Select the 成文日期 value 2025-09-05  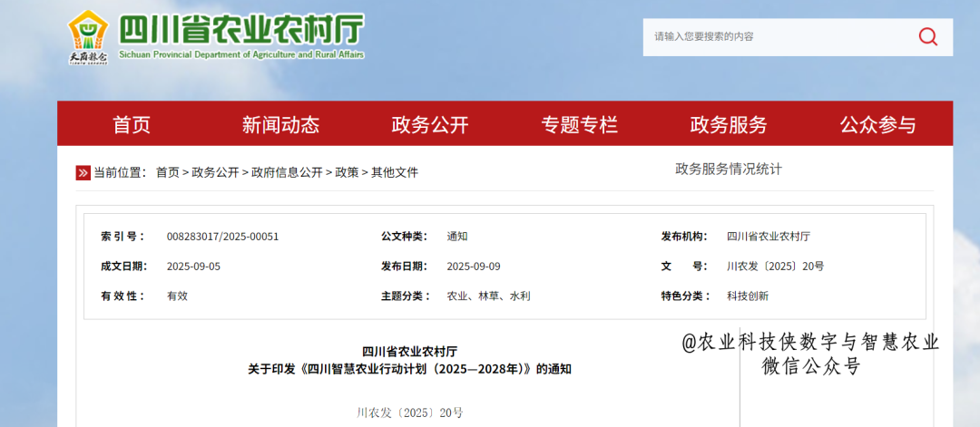point(194,267)
